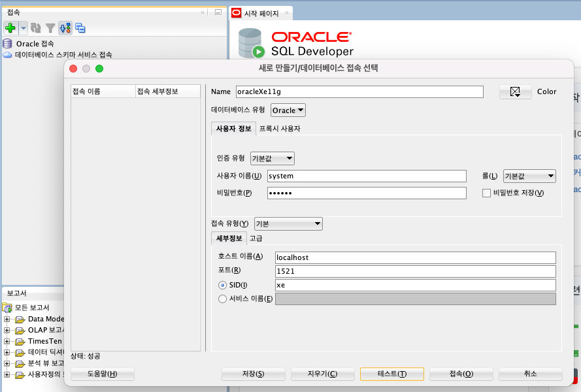Click the Name input field oracleXe11g
This screenshot has width=581, height=392.
[359, 91]
